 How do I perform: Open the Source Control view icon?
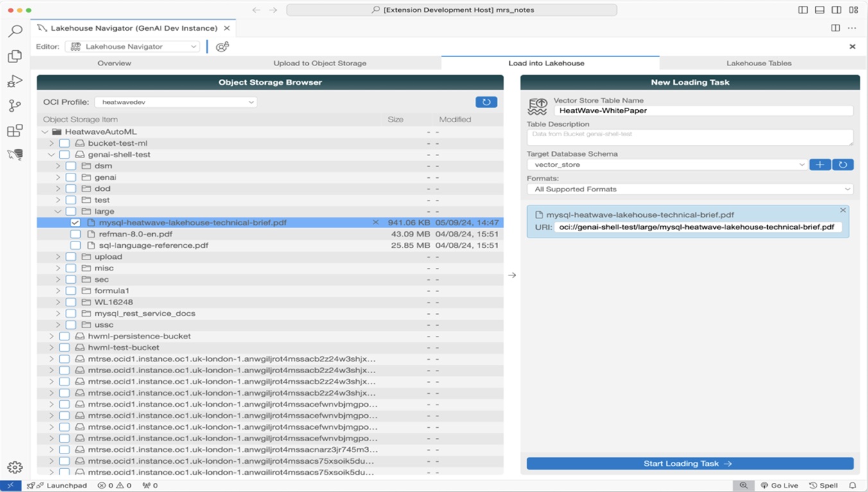[15, 106]
